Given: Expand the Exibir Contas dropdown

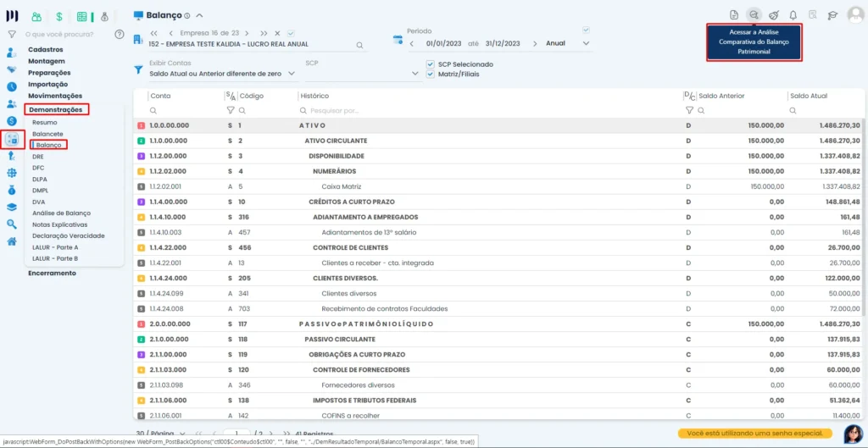Looking at the screenshot, I should [292, 74].
